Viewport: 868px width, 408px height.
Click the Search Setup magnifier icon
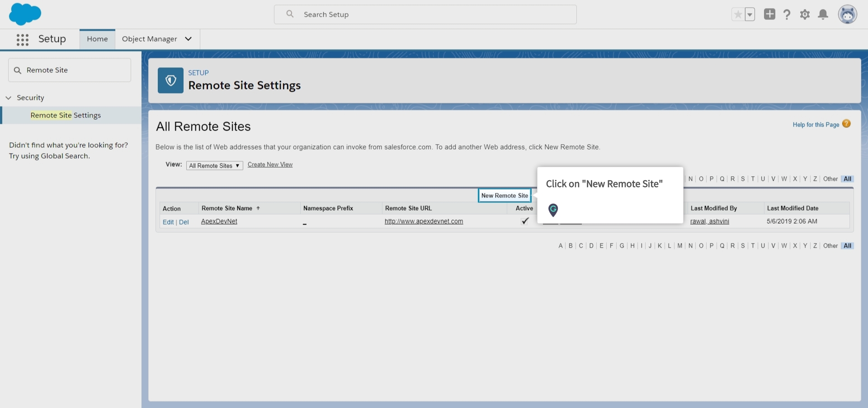290,14
